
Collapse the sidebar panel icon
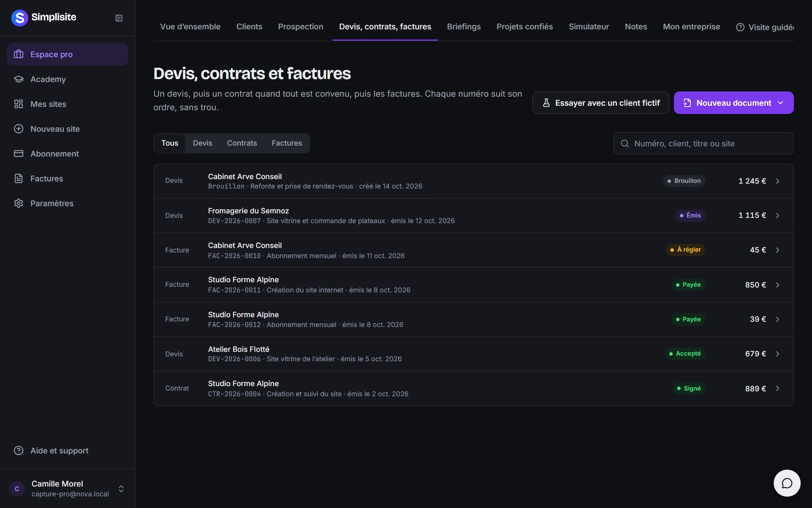pyautogui.click(x=119, y=18)
